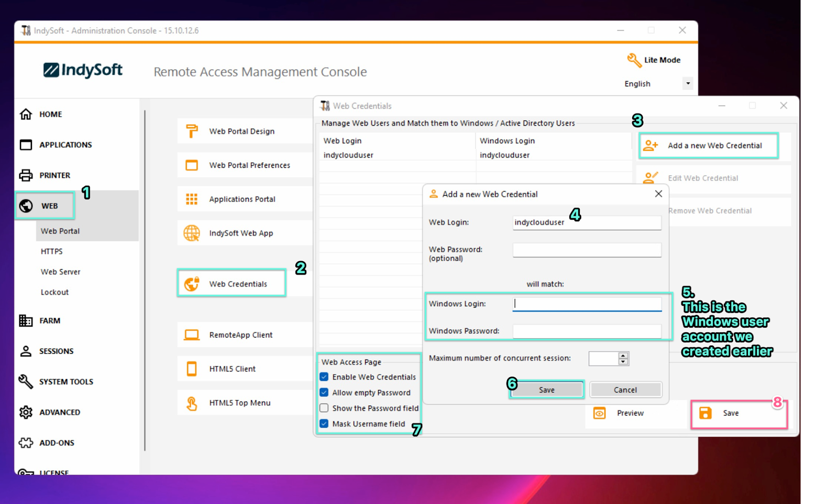
Task: Click the Web Portal Design paint roller icon
Action: [x=192, y=131]
